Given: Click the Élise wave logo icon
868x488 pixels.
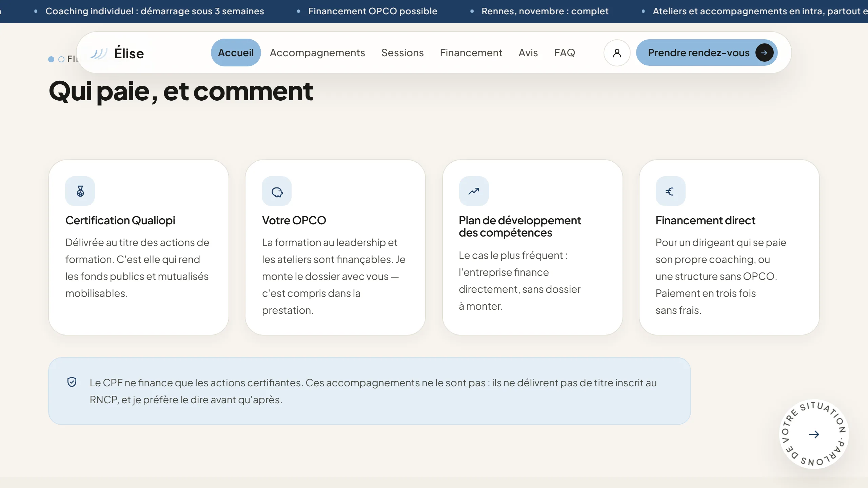Looking at the screenshot, I should (99, 53).
